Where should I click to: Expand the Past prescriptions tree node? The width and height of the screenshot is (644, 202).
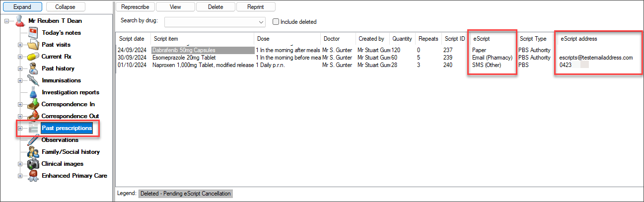[20, 128]
